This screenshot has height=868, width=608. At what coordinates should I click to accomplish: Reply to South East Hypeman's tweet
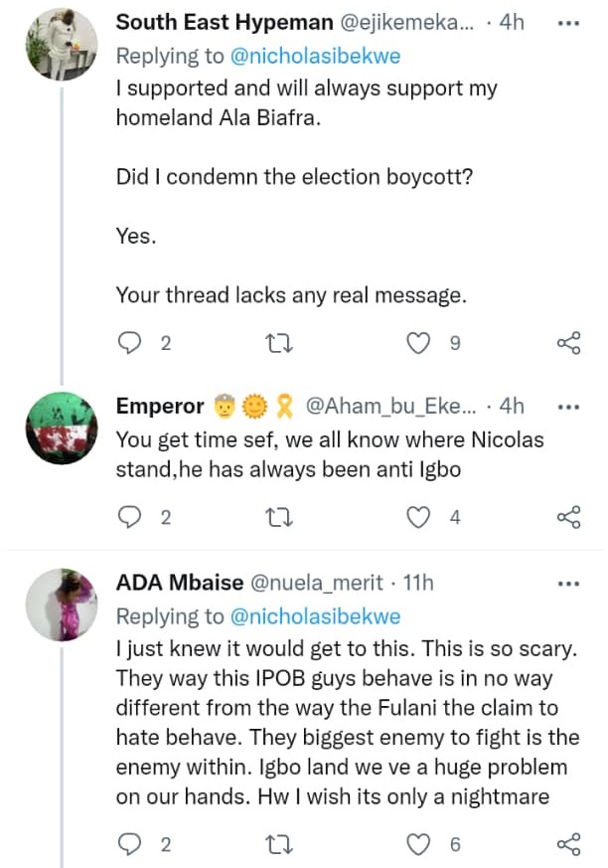point(130,344)
